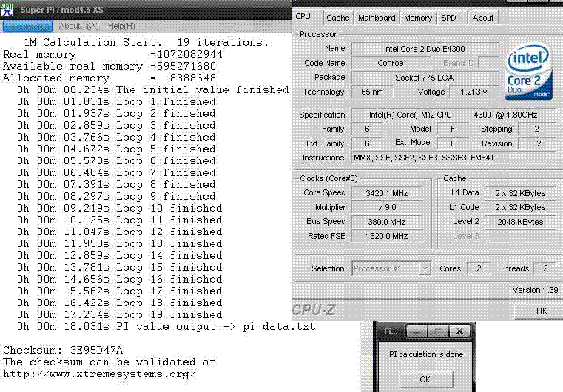The image size is (563, 392).
Task: Select the SPD tab
Action: (x=449, y=18)
